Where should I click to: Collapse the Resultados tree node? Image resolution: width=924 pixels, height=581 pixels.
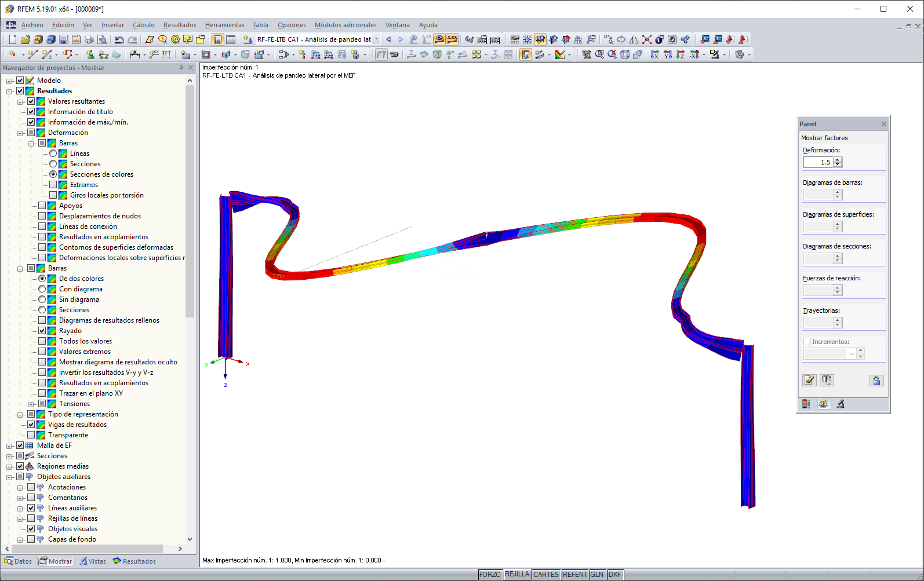click(9, 92)
